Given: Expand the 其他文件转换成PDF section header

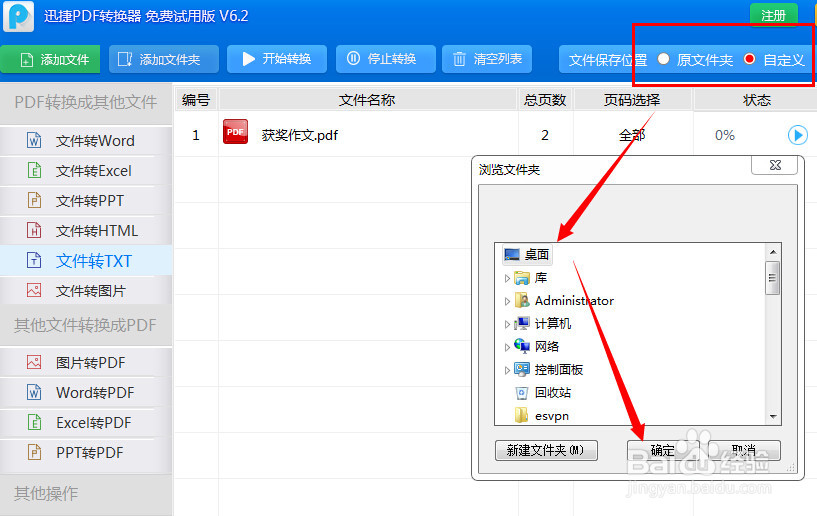Looking at the screenshot, I should click(x=86, y=325).
